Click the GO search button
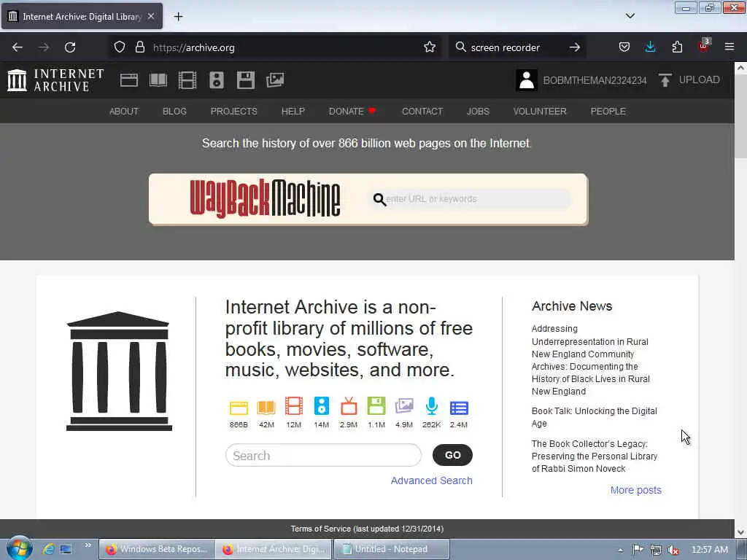Viewport: 747px width, 560px height. pos(452,455)
